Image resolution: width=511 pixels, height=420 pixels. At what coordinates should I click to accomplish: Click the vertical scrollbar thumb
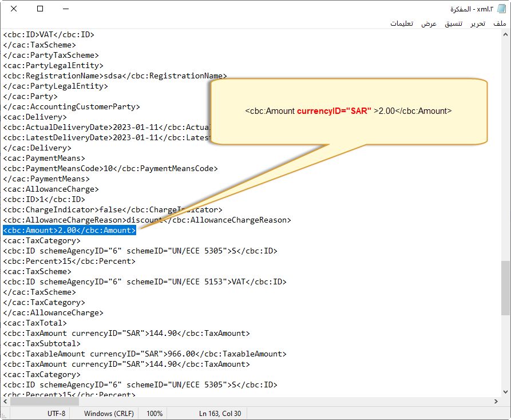tap(506, 285)
